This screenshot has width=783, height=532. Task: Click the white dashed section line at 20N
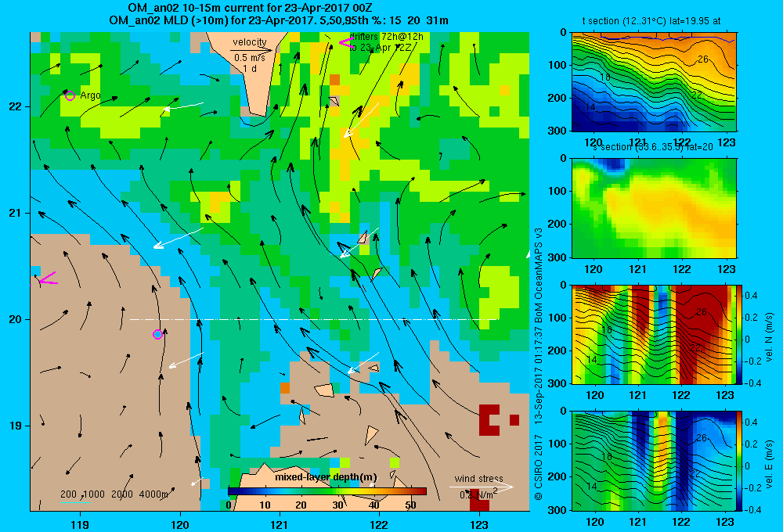click(314, 319)
